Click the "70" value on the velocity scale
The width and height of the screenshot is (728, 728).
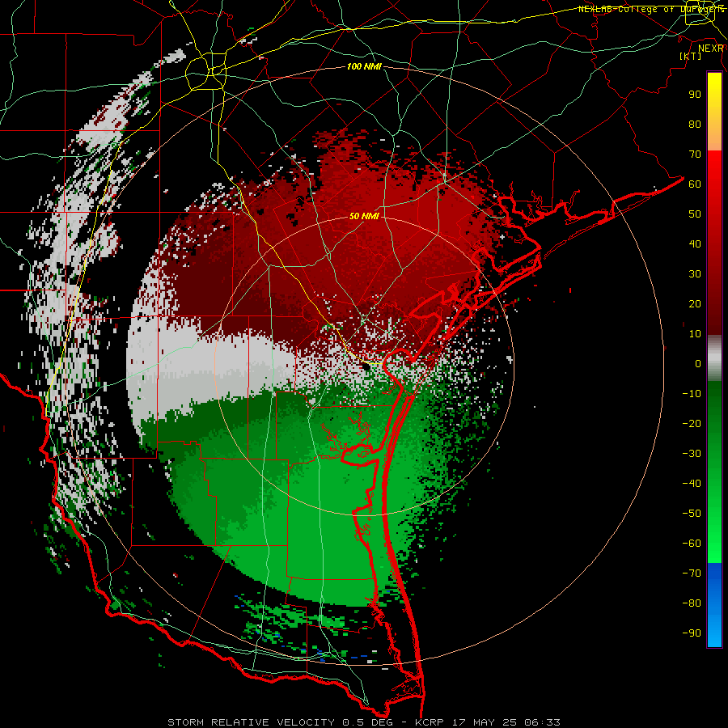pyautogui.click(x=695, y=154)
